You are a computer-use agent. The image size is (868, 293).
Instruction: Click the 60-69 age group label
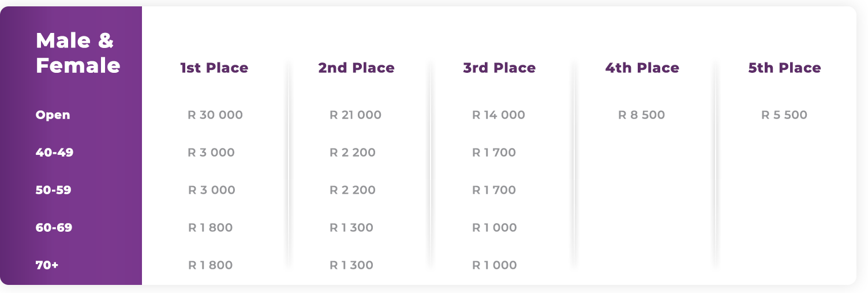(x=54, y=228)
